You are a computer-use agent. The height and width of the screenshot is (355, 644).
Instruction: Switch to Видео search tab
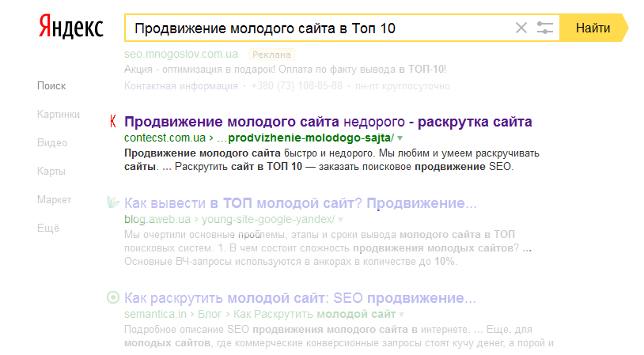click(52, 142)
